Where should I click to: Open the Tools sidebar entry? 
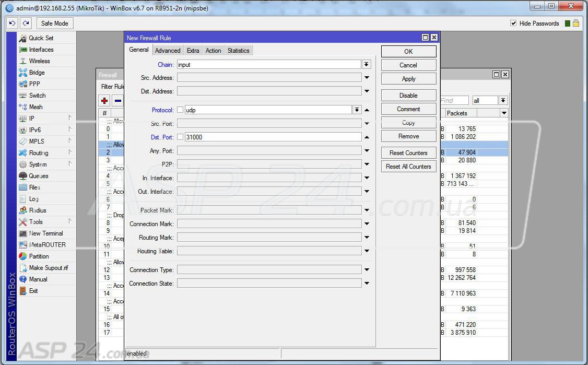click(36, 222)
